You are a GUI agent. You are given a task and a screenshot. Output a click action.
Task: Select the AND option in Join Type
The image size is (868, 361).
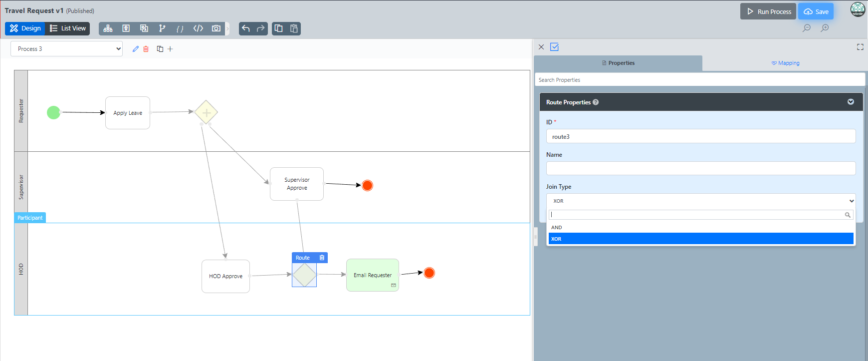coord(557,227)
